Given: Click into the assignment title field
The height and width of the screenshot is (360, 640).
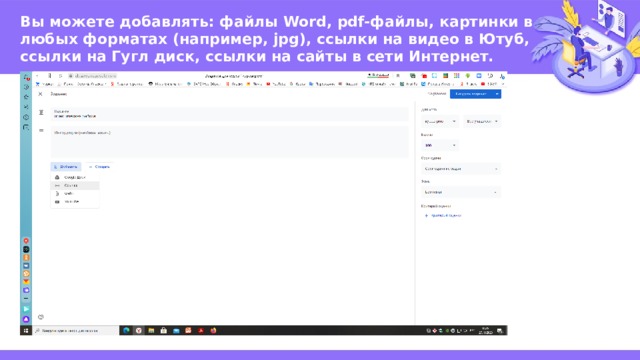Looking at the screenshot, I should (x=229, y=114).
